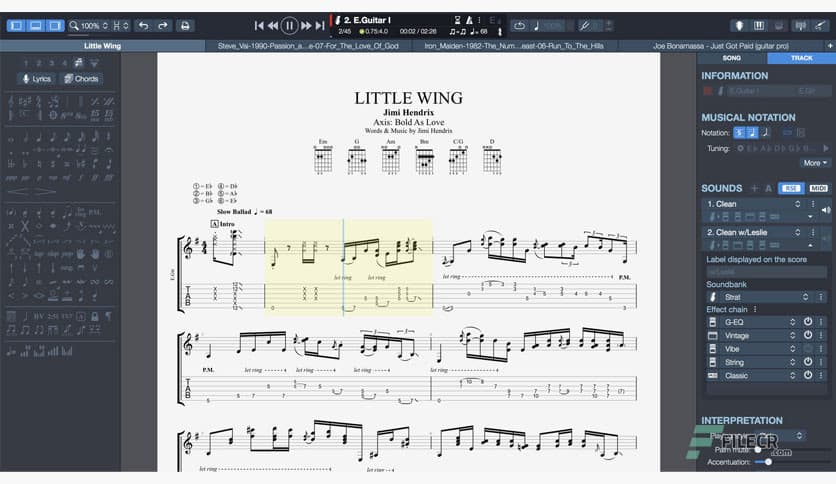
Task: Click the multi-voice edit icon in palette
Action: click(79, 63)
